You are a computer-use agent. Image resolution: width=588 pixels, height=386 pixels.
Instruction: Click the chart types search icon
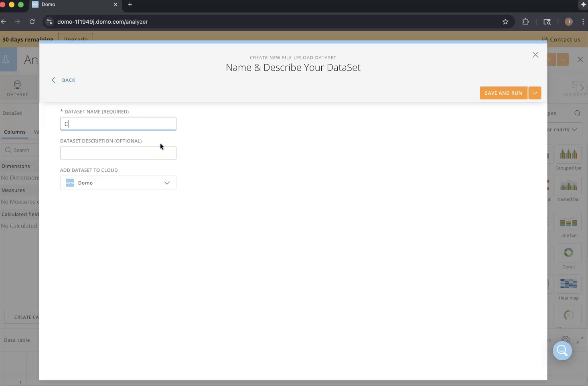tap(577, 113)
